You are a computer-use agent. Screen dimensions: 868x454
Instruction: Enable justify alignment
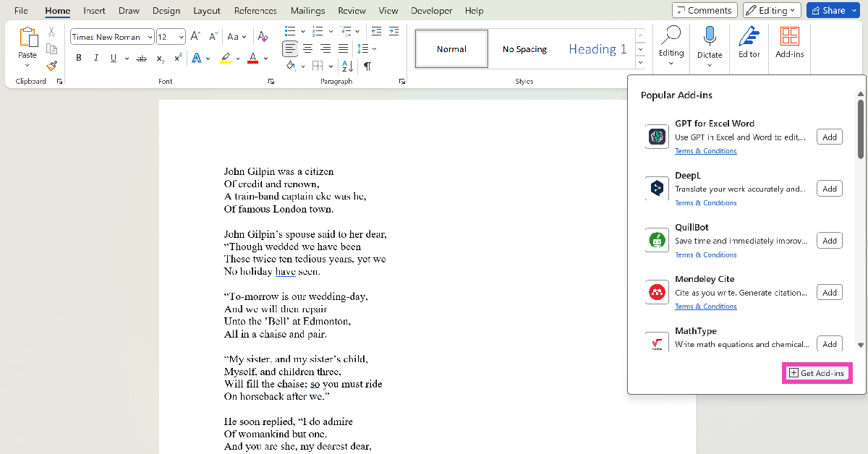tap(342, 48)
